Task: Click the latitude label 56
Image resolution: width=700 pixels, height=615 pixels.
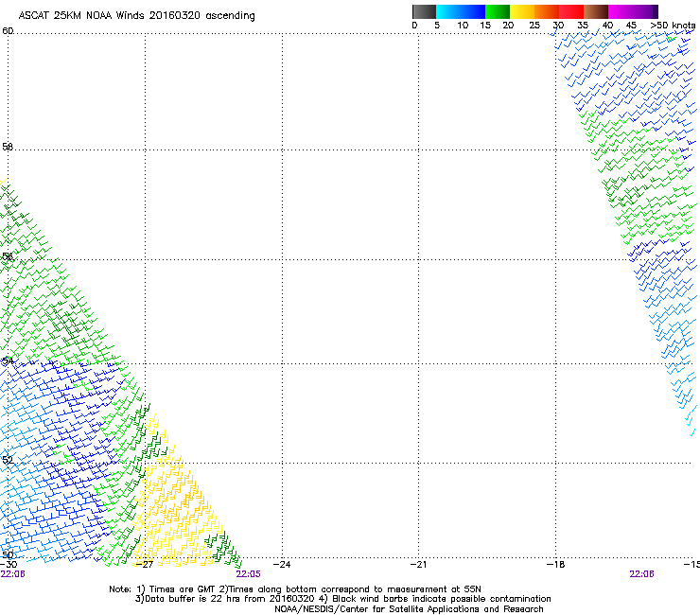Action: pos(8,256)
